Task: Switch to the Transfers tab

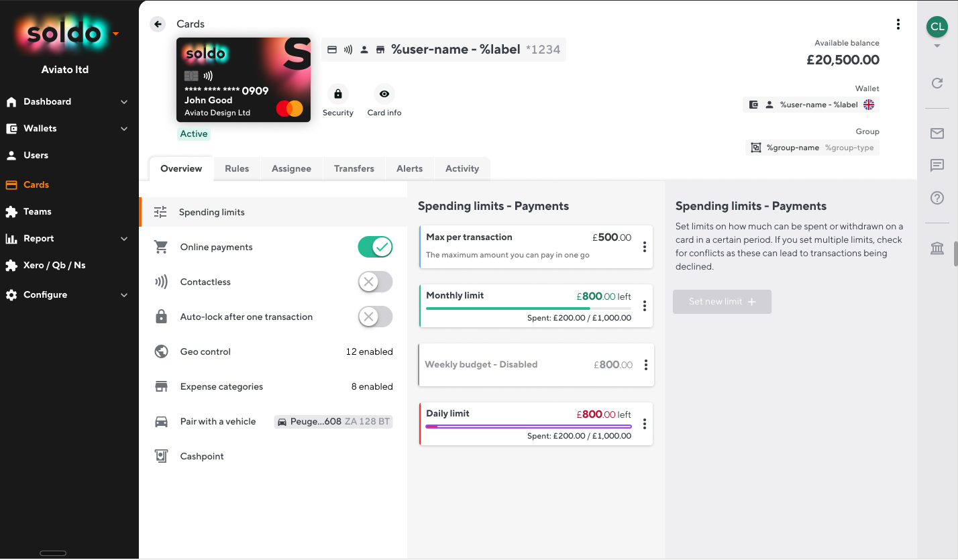Action: pos(354,169)
